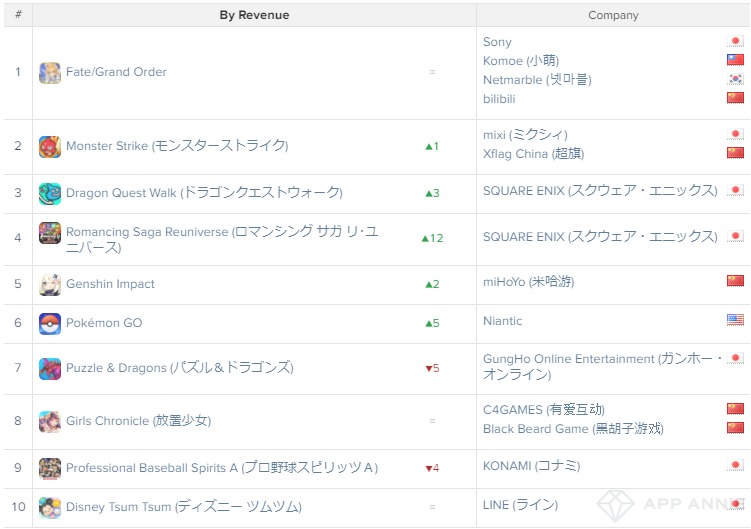The width and height of the screenshot is (751, 529).
Task: Click the Japan flag next to KONAMI
Action: point(735,465)
